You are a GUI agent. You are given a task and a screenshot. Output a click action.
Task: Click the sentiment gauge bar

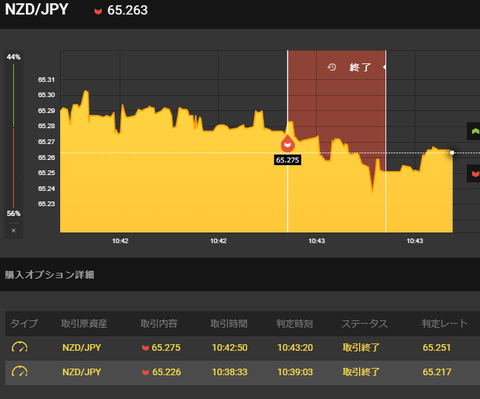coord(13,135)
